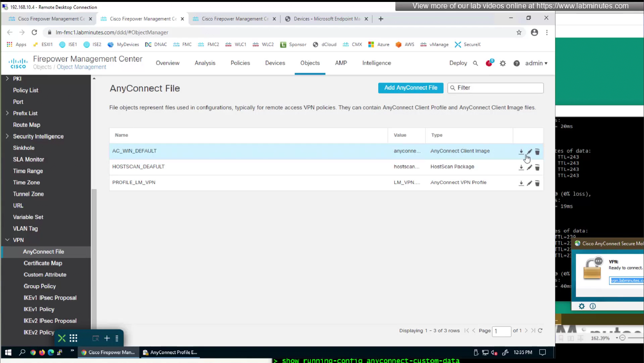
Task: Expand the Prefix List node
Action: (x=7, y=113)
